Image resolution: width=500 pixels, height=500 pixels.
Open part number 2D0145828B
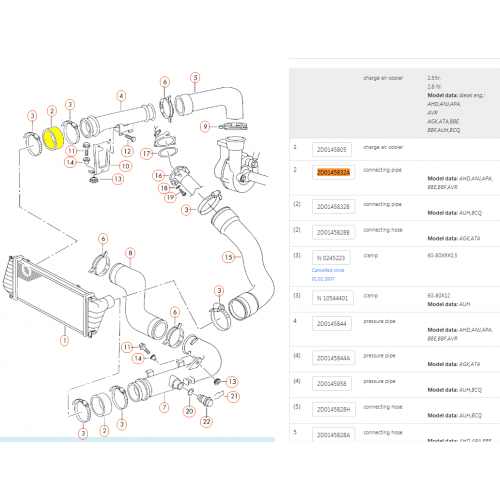click(333, 232)
